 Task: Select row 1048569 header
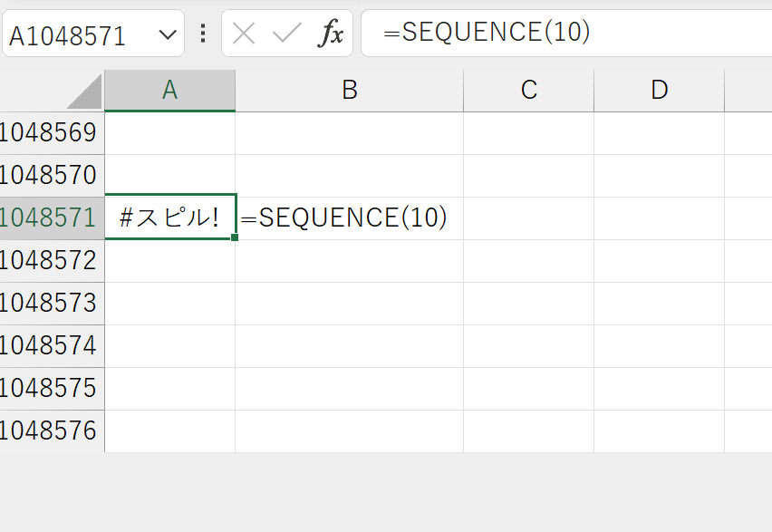pyautogui.click(x=52, y=133)
